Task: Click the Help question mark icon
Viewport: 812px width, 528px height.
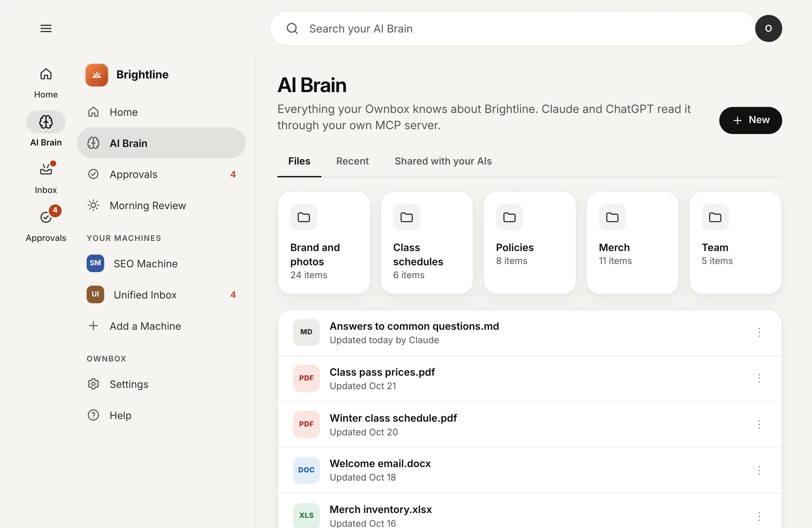Action: tap(93, 415)
